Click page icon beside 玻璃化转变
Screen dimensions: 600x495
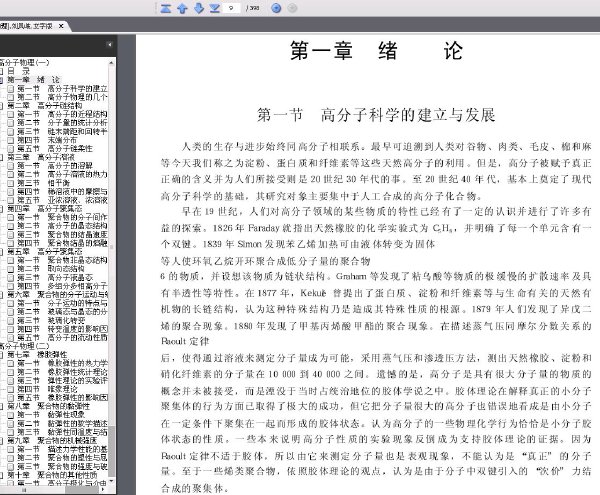pos(11,320)
